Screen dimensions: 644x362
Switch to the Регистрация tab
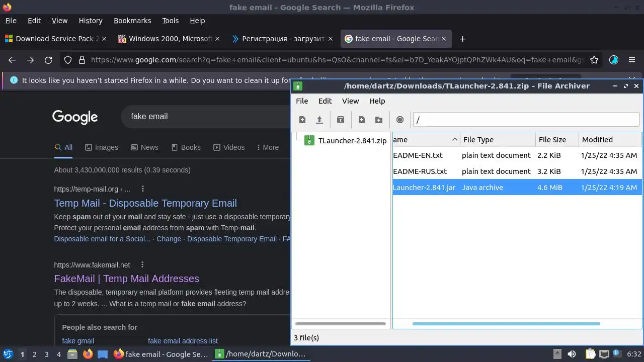click(x=282, y=39)
